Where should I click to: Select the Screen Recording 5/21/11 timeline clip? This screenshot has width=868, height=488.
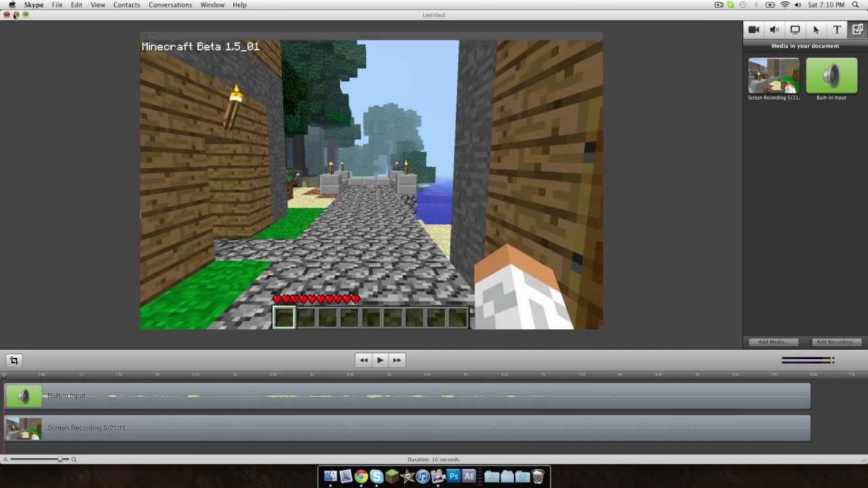click(407, 428)
